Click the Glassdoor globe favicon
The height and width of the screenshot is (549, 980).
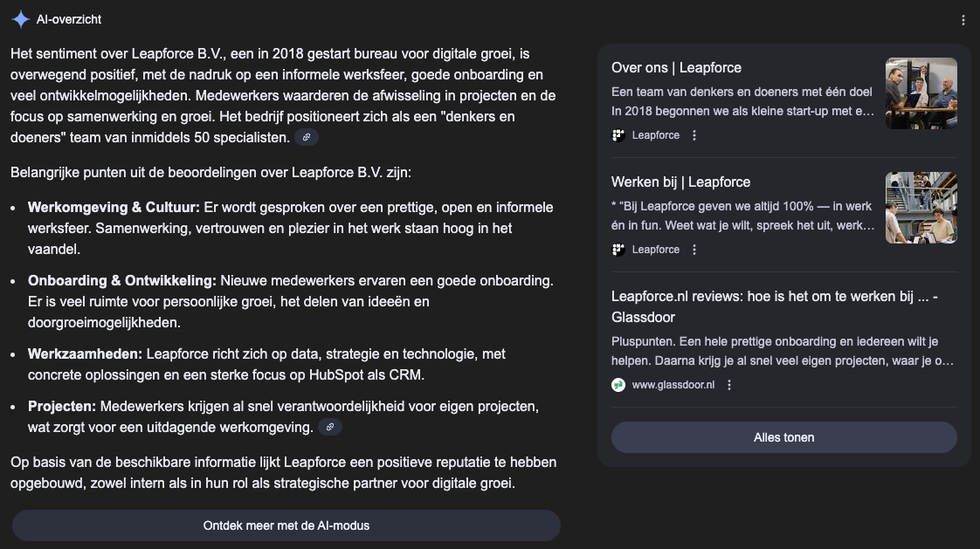pyautogui.click(x=617, y=384)
